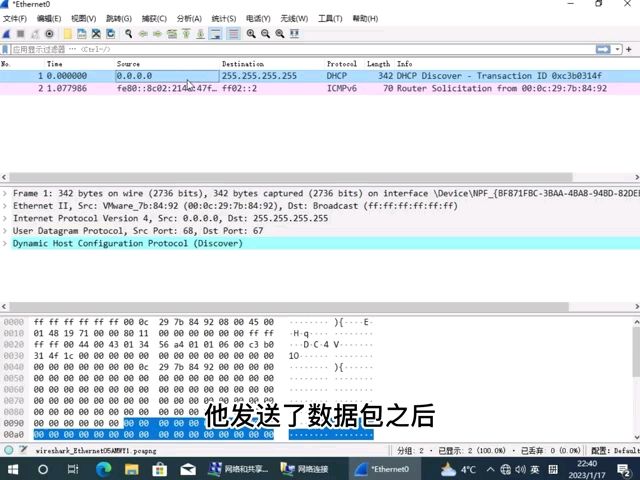The height and width of the screenshot is (480, 640).
Task: Toggle auto-scroll during live capture
Action: [216, 34]
